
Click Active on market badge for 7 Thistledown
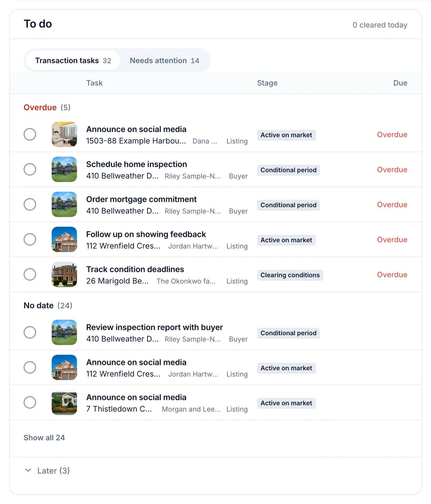coord(287,403)
